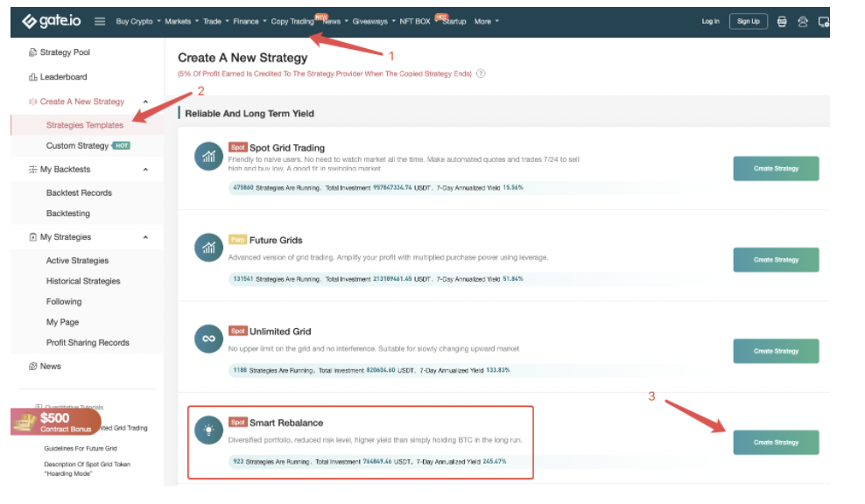865x504 pixels.
Task: Click the Log In link
Action: tap(711, 22)
